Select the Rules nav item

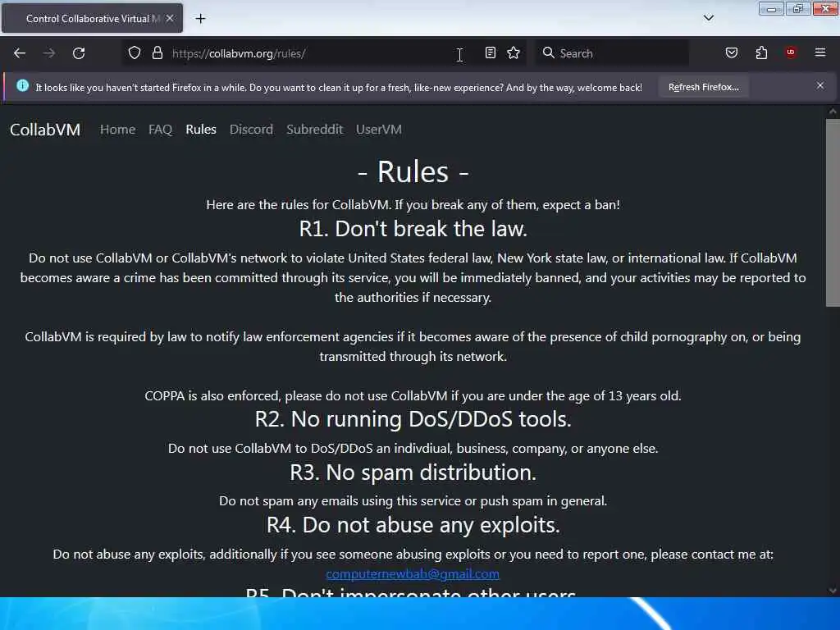pyautogui.click(x=201, y=130)
